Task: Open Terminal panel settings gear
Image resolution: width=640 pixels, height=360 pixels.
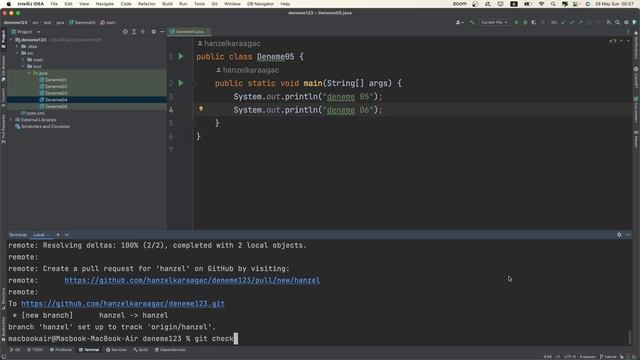Action: coord(619,235)
